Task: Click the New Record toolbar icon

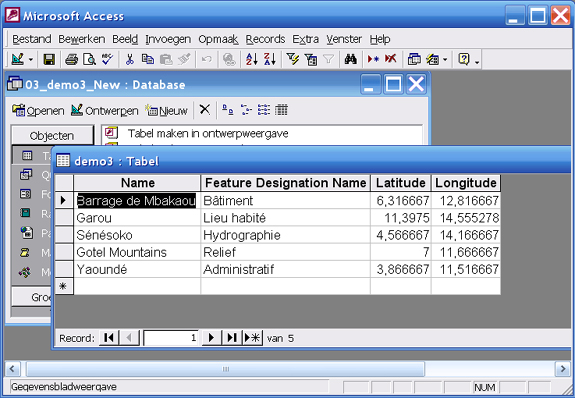Action: (373, 59)
